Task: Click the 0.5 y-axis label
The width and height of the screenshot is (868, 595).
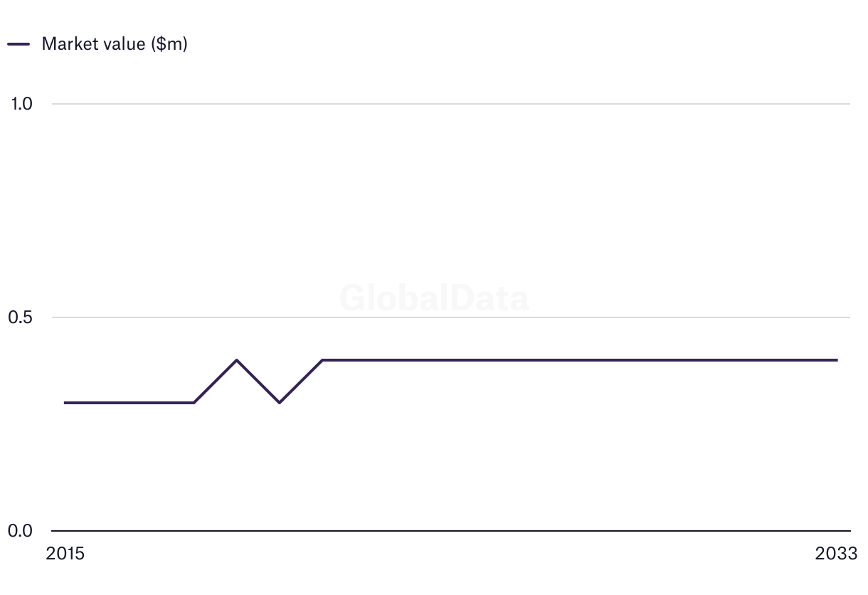Action: click(21, 317)
